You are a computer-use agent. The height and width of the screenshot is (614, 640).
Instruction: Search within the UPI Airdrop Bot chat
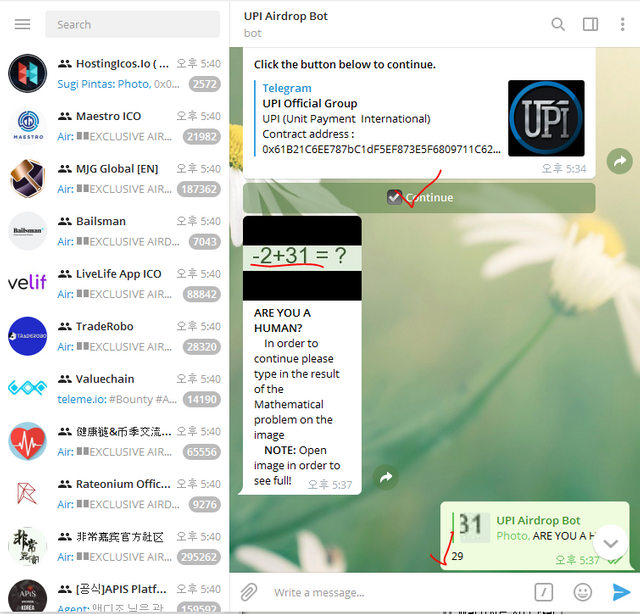pos(558,24)
